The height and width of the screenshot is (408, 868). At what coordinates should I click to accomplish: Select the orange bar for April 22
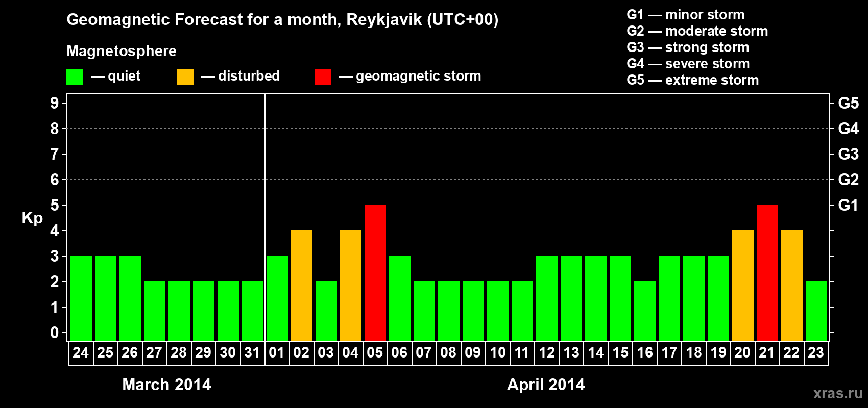(x=792, y=285)
